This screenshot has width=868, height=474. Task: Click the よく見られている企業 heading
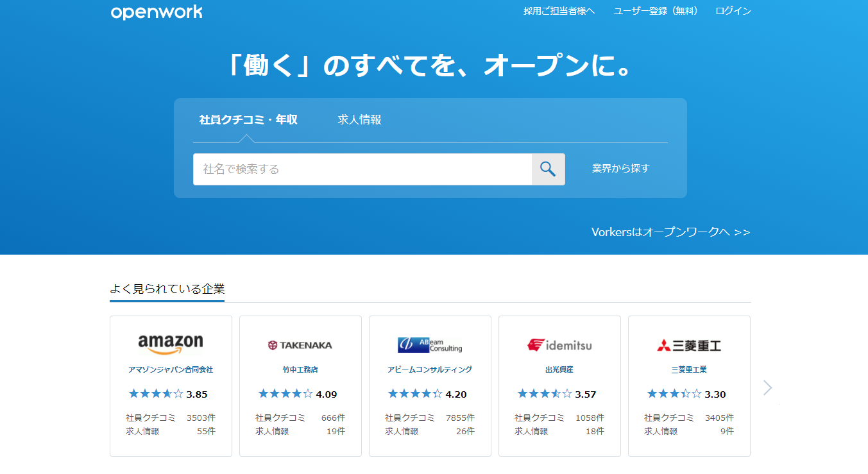coord(167,289)
